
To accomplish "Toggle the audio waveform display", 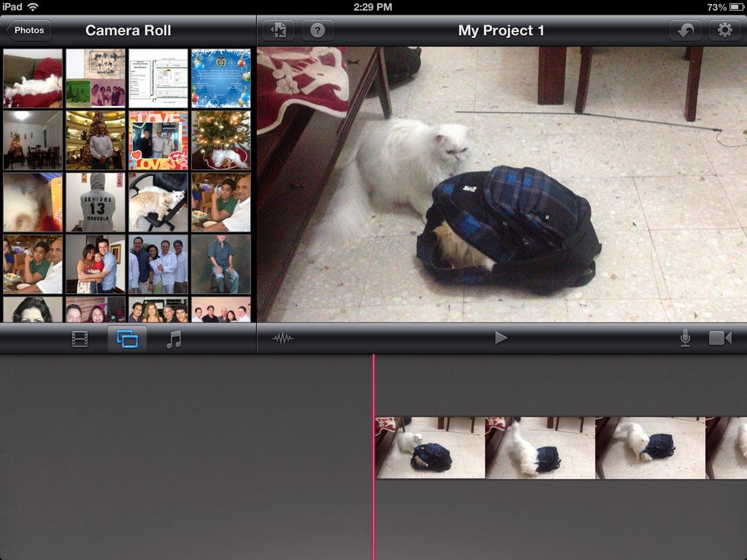I will pyautogui.click(x=283, y=338).
